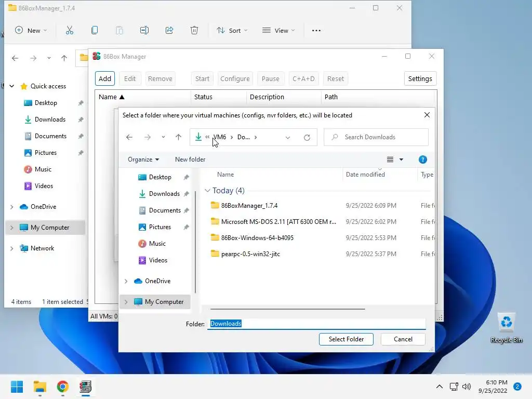The height and width of the screenshot is (399, 532).
Task: Open the New dropdown in File Explorer
Action: 31,31
